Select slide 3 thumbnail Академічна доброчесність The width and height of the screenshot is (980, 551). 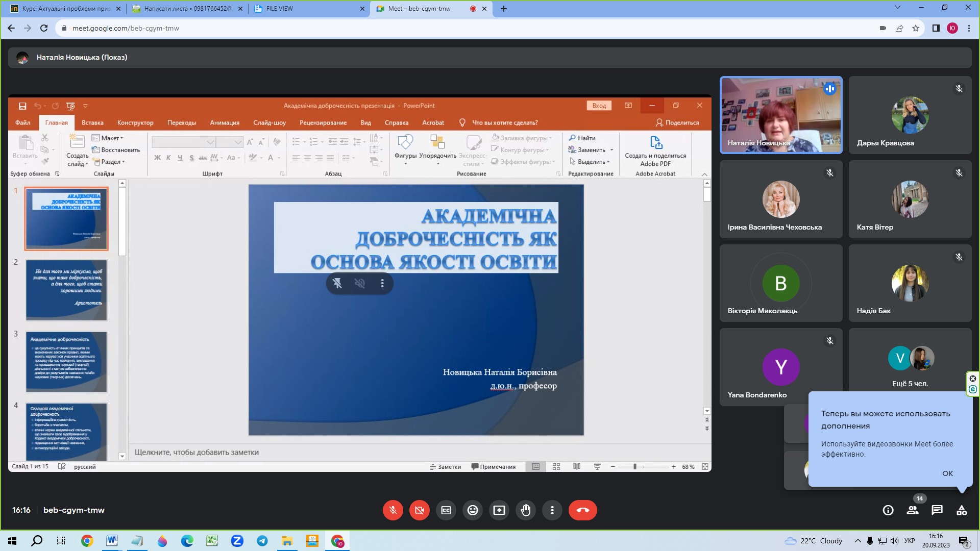(66, 362)
